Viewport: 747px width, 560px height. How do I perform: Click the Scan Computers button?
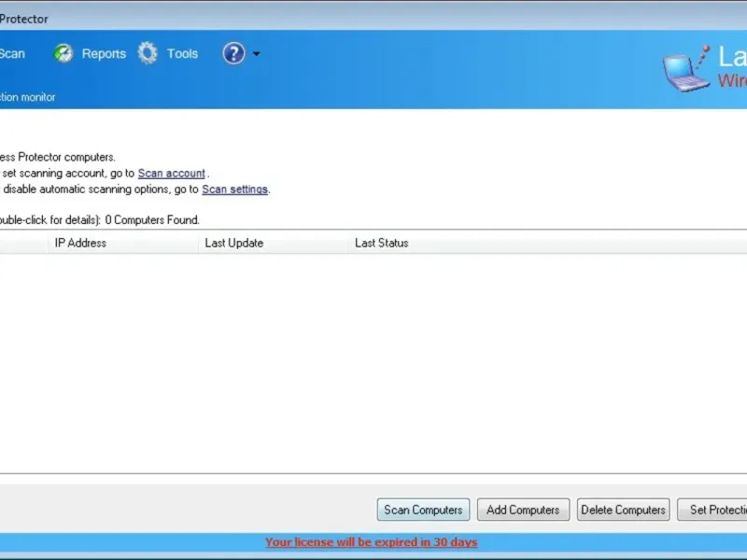[x=423, y=510]
